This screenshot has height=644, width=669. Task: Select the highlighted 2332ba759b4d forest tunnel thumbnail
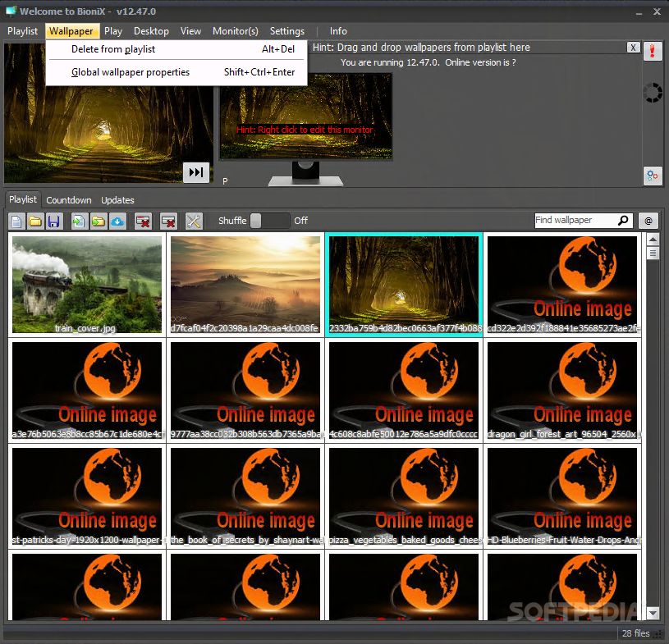[x=404, y=285]
